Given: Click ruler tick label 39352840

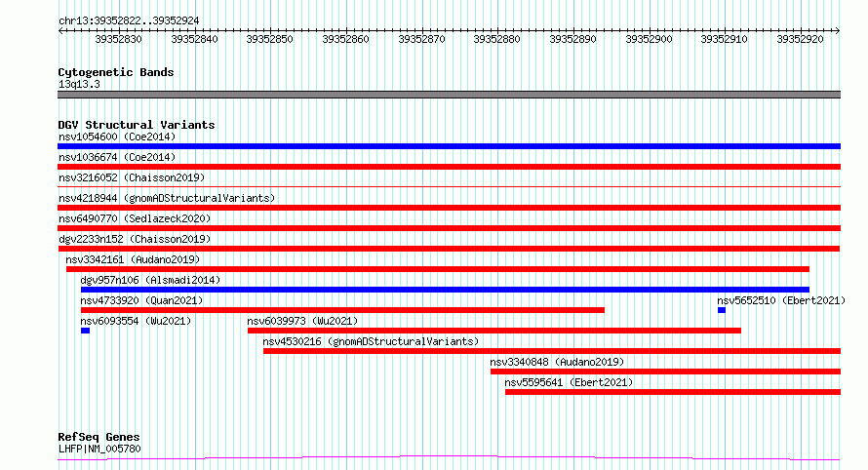Looking at the screenshot, I should [x=194, y=39].
